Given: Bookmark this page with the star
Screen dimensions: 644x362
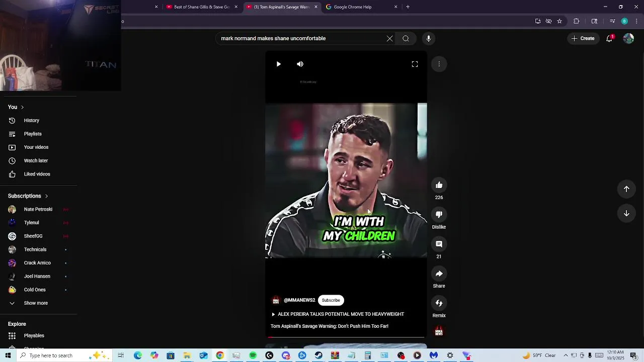Looking at the screenshot, I should 559,21.
